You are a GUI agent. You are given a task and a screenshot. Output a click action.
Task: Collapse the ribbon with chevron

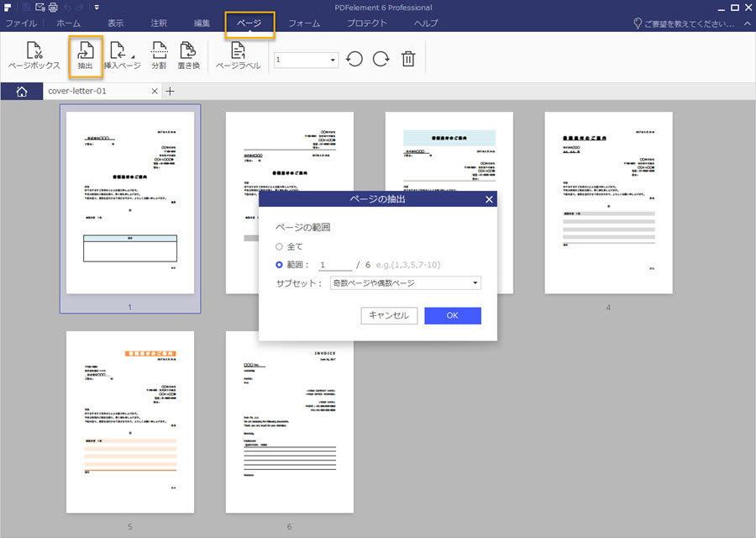[748, 24]
